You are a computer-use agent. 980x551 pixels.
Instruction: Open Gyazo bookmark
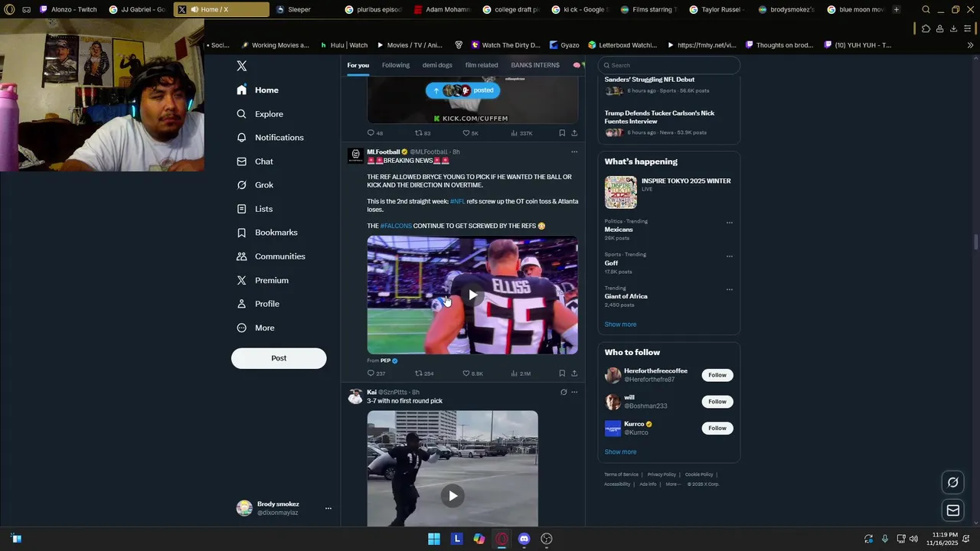(564, 45)
